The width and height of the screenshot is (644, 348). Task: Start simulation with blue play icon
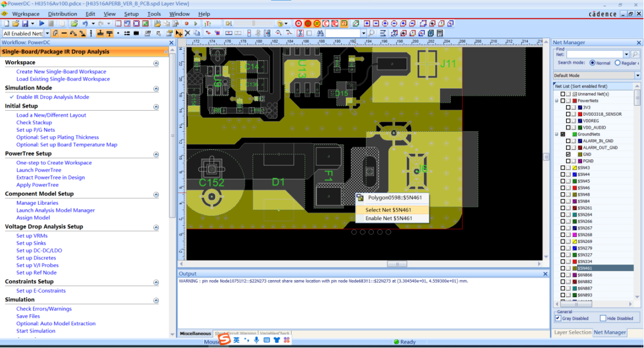pos(41,24)
